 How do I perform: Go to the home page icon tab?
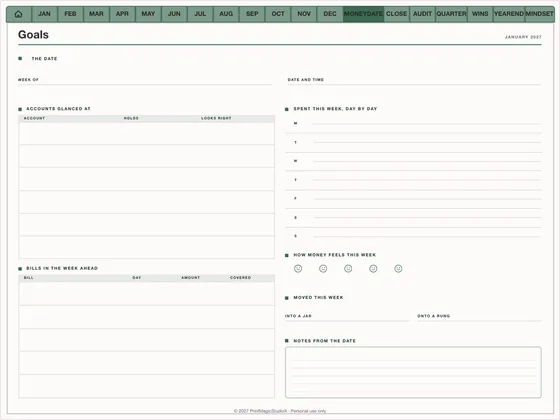click(x=19, y=14)
